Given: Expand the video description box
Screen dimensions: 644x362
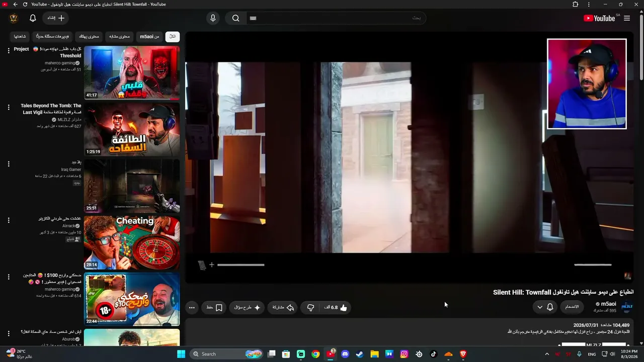Looking at the screenshot, I should [409, 332].
